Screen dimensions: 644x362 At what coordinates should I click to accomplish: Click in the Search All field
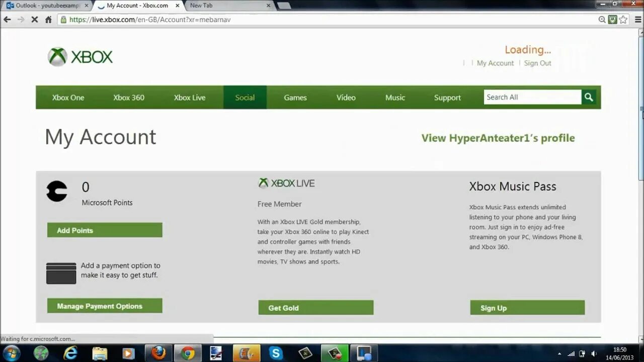tap(532, 97)
